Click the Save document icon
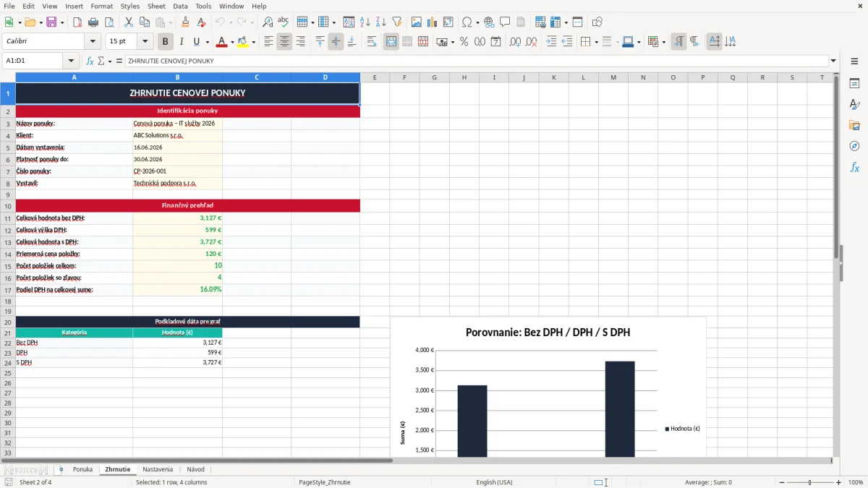 tap(51, 22)
